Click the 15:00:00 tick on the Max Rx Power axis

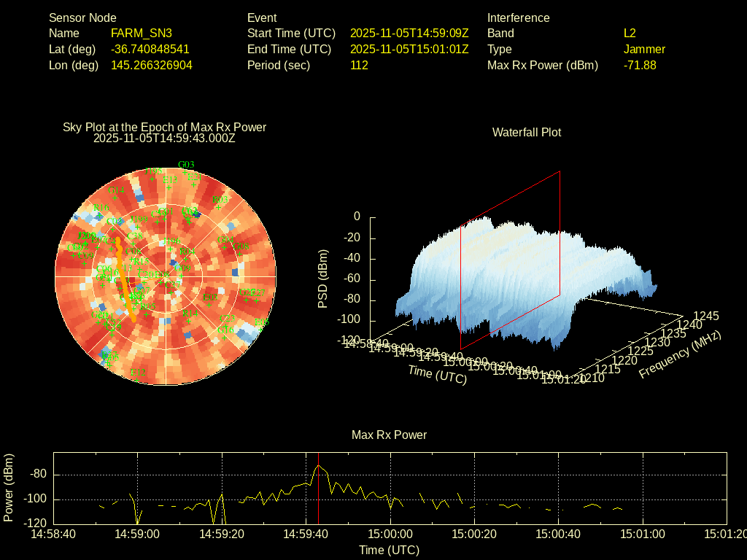[x=390, y=534]
